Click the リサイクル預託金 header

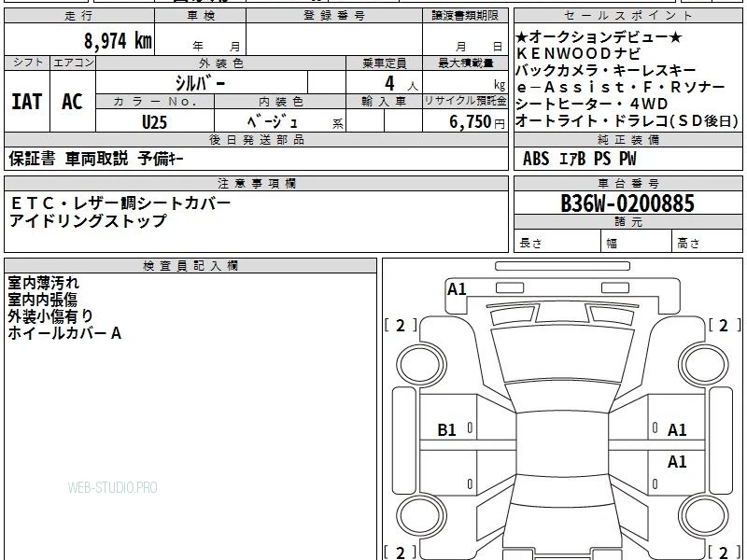(x=465, y=102)
